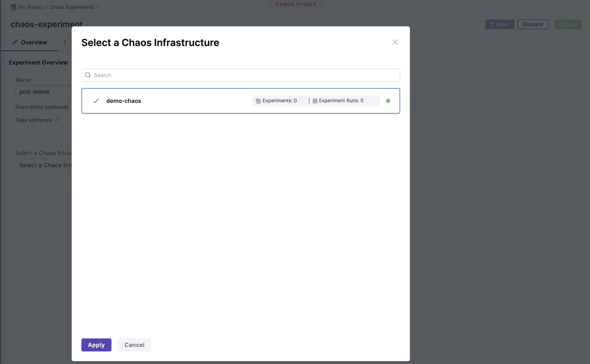Click the Tags edit pencil icon
This screenshot has width=590, height=364.
[x=57, y=120]
